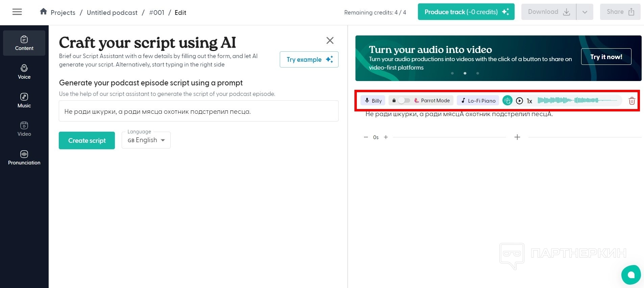Play the Billy voice track

click(519, 101)
